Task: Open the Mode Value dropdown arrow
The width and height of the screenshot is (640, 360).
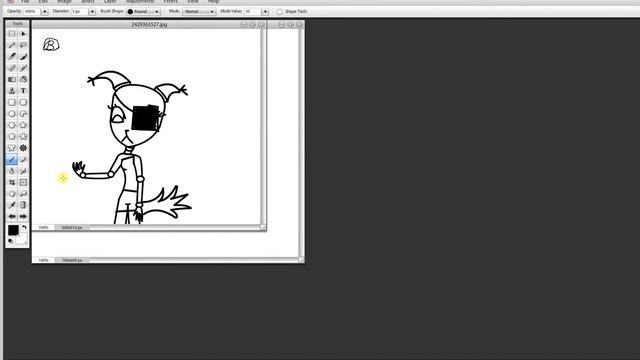Action: click(265, 12)
